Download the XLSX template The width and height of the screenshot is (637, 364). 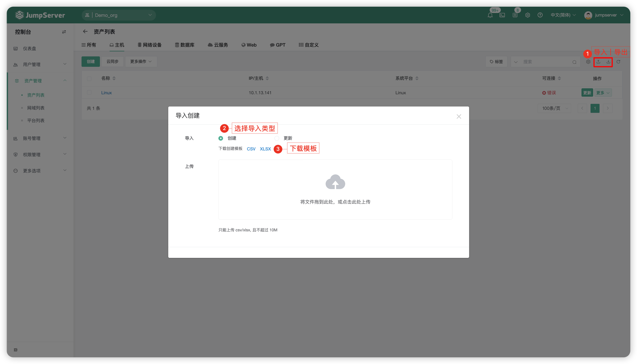point(265,149)
